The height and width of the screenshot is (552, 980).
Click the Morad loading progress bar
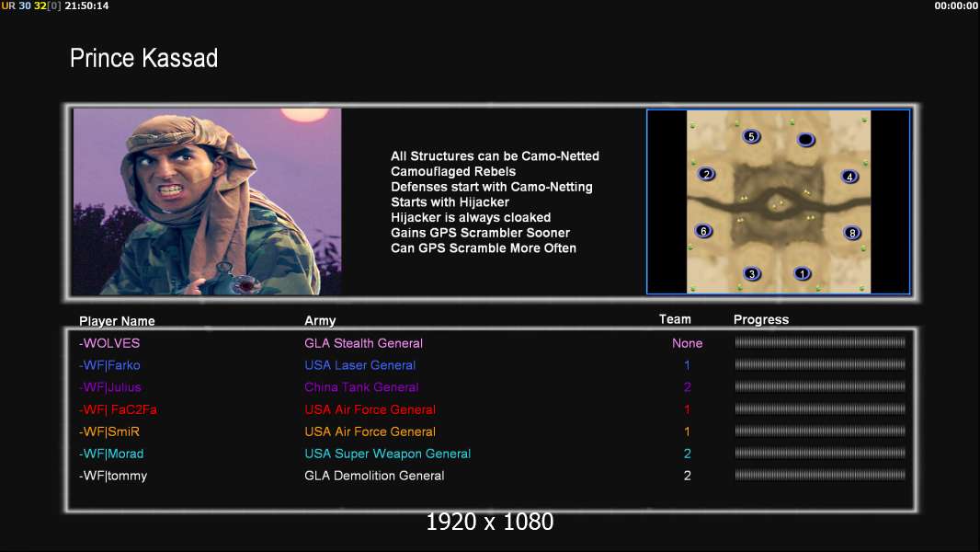click(x=820, y=453)
